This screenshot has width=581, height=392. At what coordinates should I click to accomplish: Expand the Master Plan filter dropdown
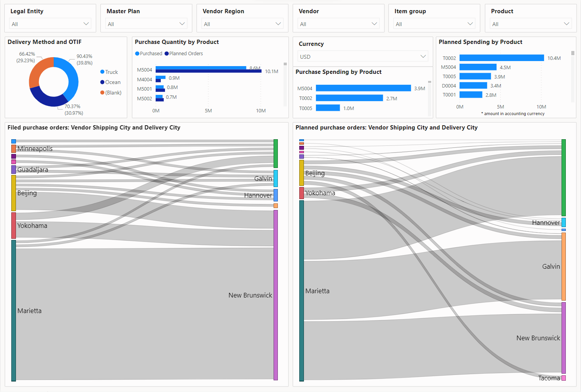(x=146, y=24)
